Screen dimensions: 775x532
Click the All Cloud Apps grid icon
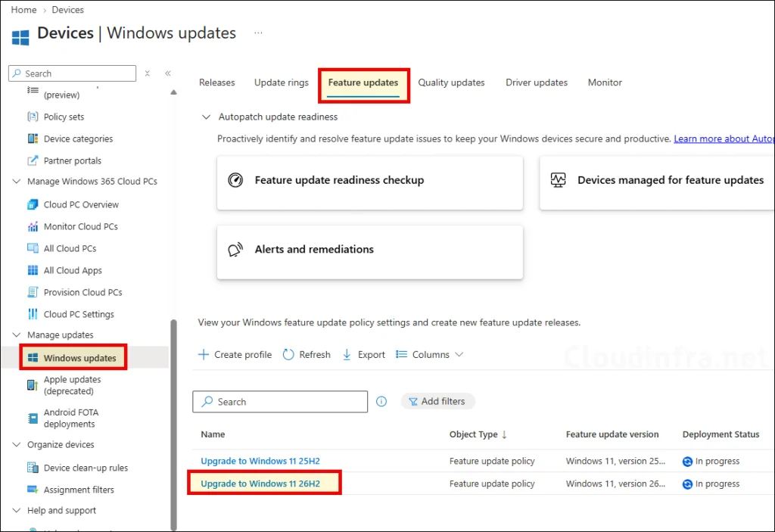coord(33,270)
